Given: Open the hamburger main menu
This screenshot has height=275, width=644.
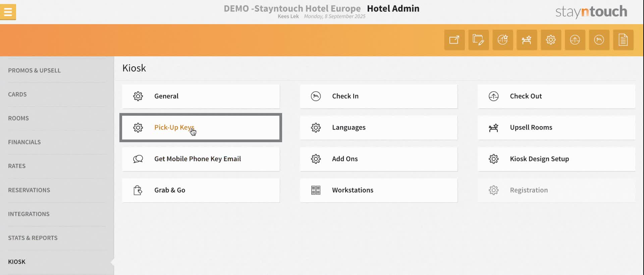Looking at the screenshot, I should (8, 12).
